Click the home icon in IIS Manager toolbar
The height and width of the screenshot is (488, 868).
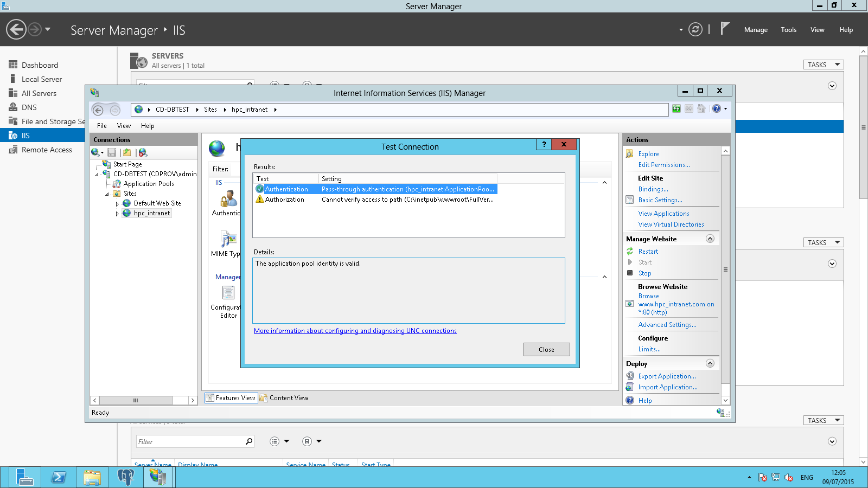point(701,109)
